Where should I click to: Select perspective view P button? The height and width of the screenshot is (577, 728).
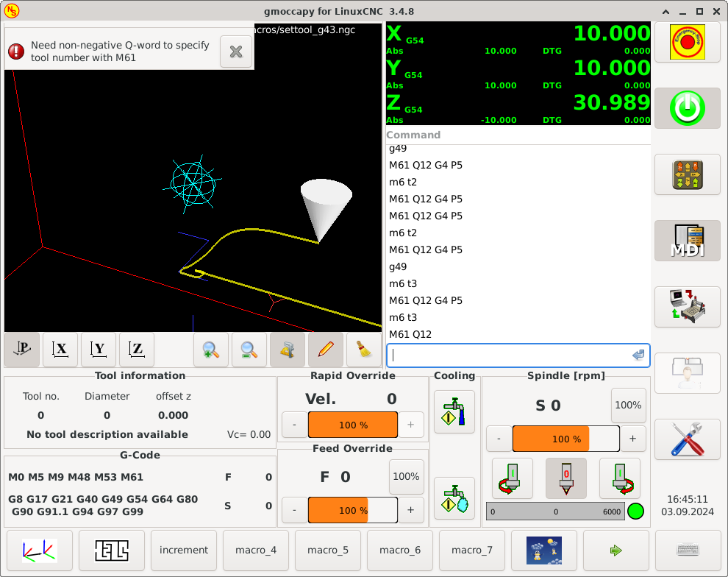coord(22,350)
